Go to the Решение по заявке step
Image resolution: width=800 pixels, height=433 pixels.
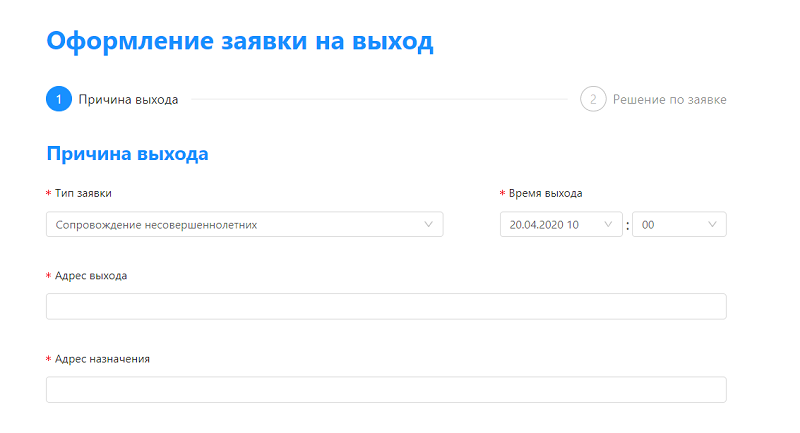pos(669,100)
